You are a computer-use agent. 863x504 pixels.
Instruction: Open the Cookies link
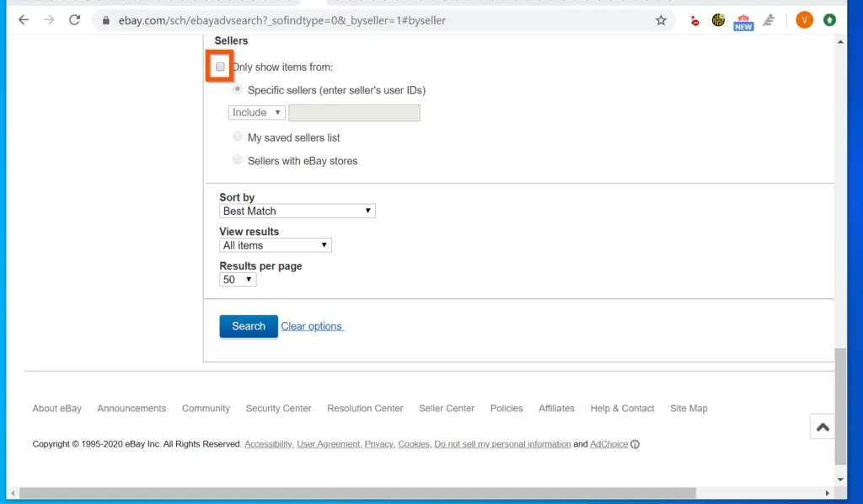pyautogui.click(x=413, y=444)
